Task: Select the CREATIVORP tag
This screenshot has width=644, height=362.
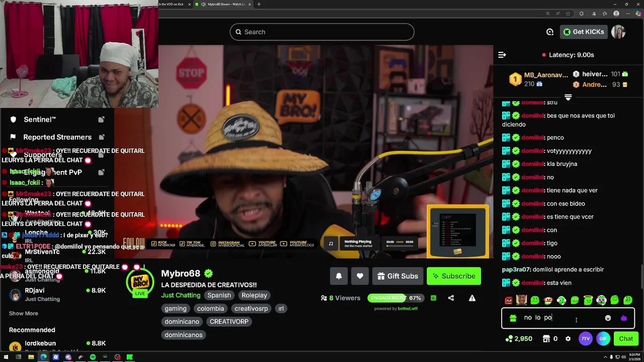Action: coord(229,321)
